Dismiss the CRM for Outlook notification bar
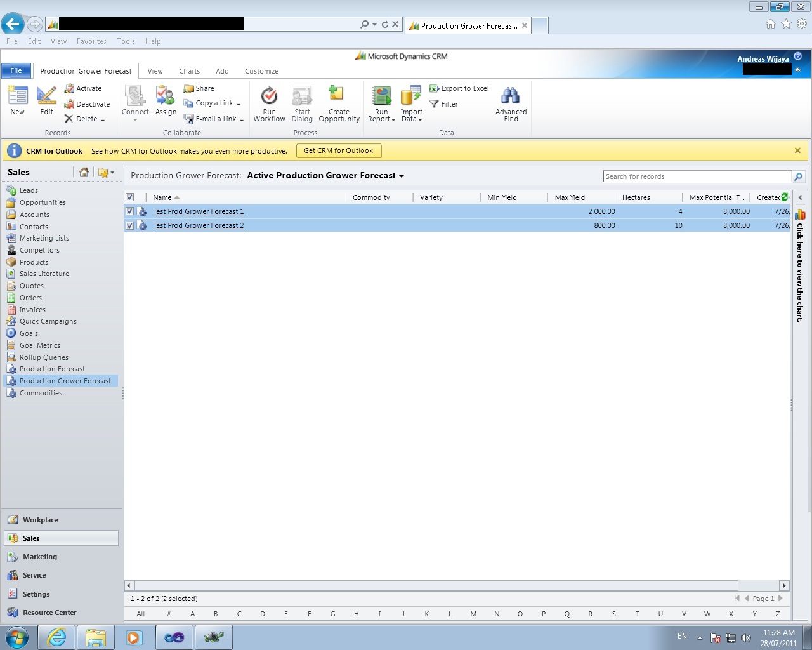The height and width of the screenshot is (650, 812). click(x=797, y=150)
